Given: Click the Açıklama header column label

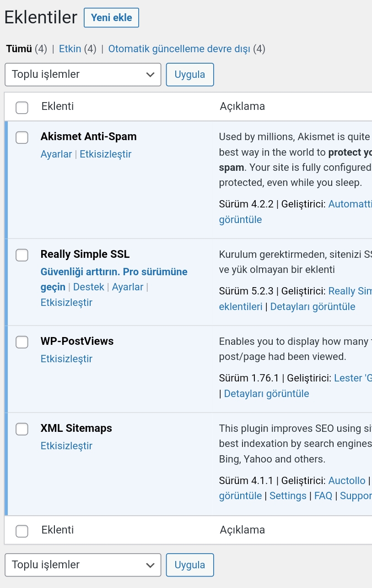Looking at the screenshot, I should (x=243, y=106).
